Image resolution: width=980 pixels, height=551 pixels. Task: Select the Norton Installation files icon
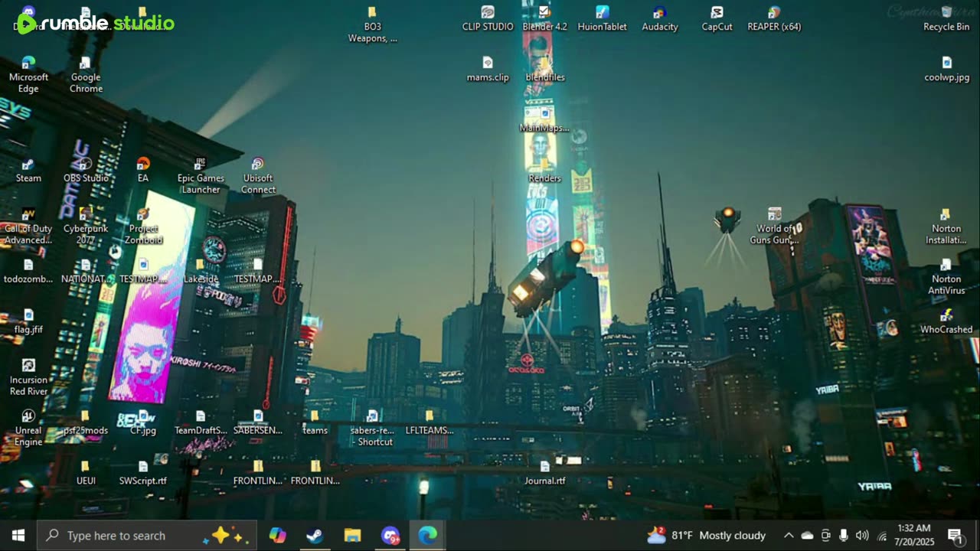click(947, 227)
